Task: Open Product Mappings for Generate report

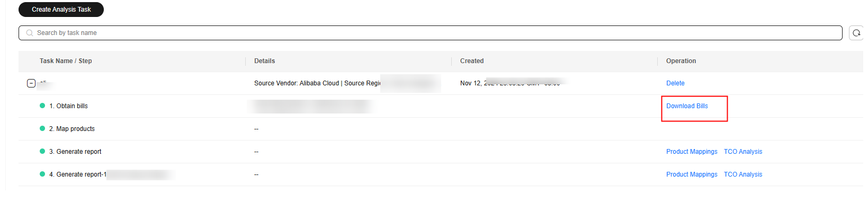Action: tap(692, 152)
